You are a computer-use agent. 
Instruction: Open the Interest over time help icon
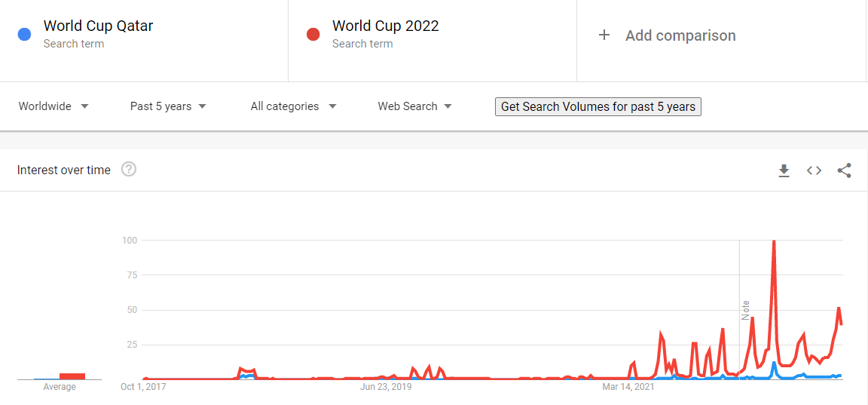[129, 170]
